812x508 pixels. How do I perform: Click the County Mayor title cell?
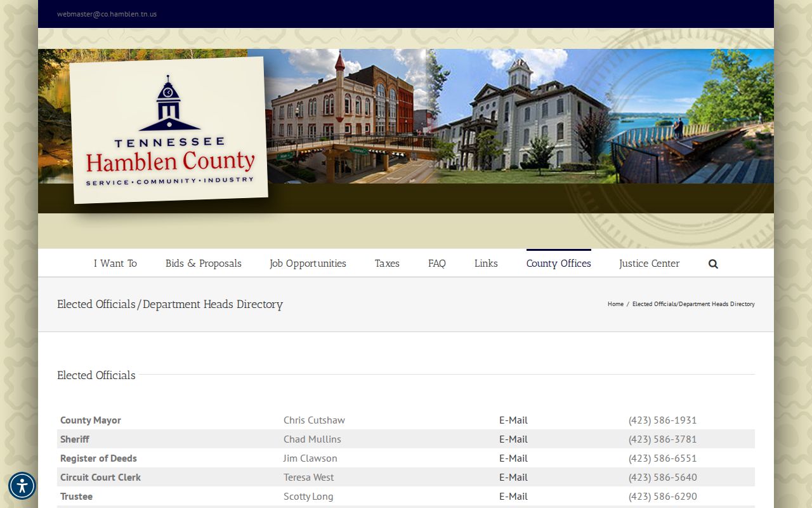(90, 420)
